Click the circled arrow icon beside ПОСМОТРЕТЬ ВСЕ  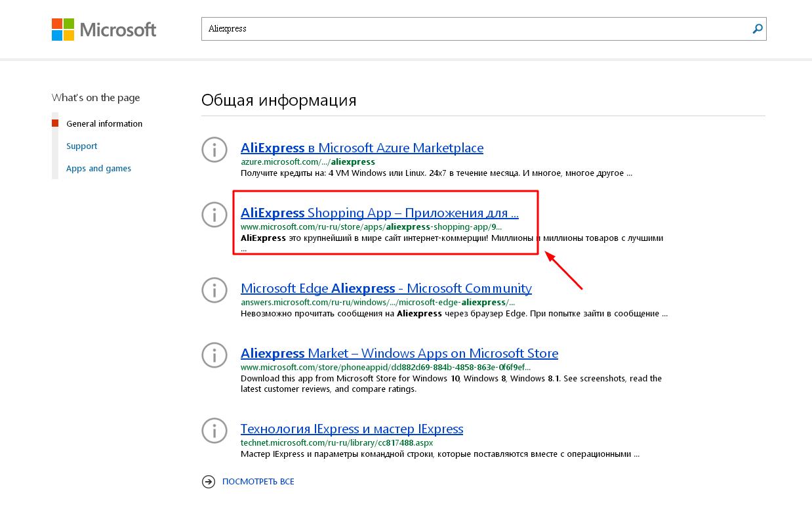point(209,482)
